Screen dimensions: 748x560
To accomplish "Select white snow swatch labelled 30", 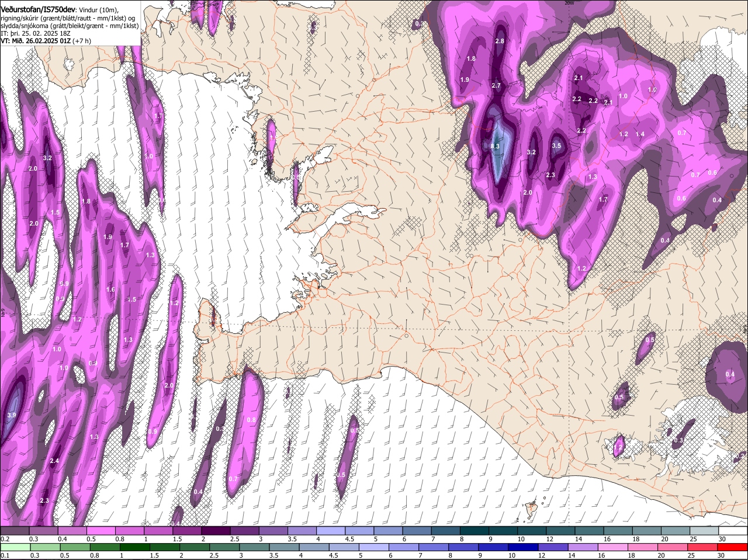I will tap(733, 531).
